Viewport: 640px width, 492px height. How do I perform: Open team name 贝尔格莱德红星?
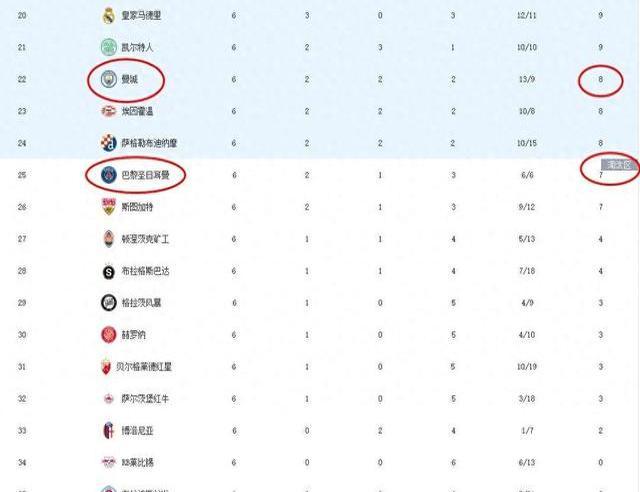coord(144,367)
